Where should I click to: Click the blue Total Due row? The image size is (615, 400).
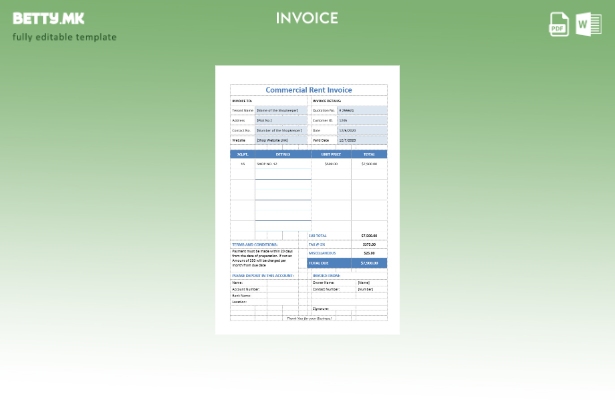[x=347, y=263]
